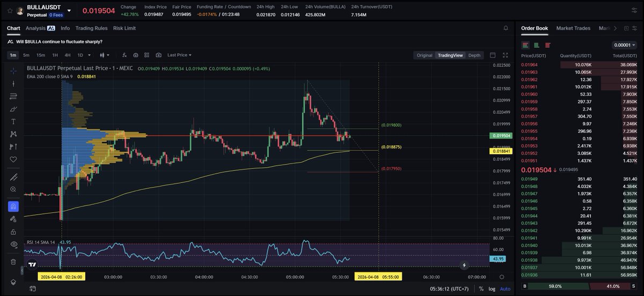Switch to Market Trades tab

point(573,28)
